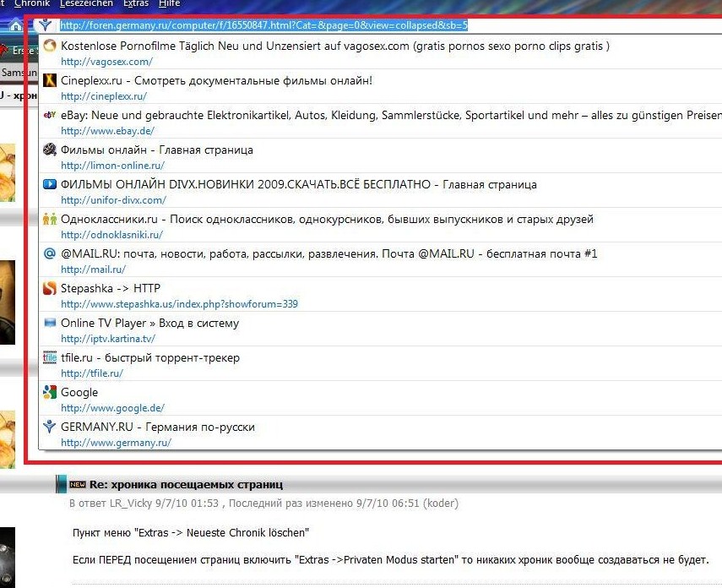Open the http://tfile.ru/ URL
Image resolution: width=722 pixels, height=588 pixels.
92,373
